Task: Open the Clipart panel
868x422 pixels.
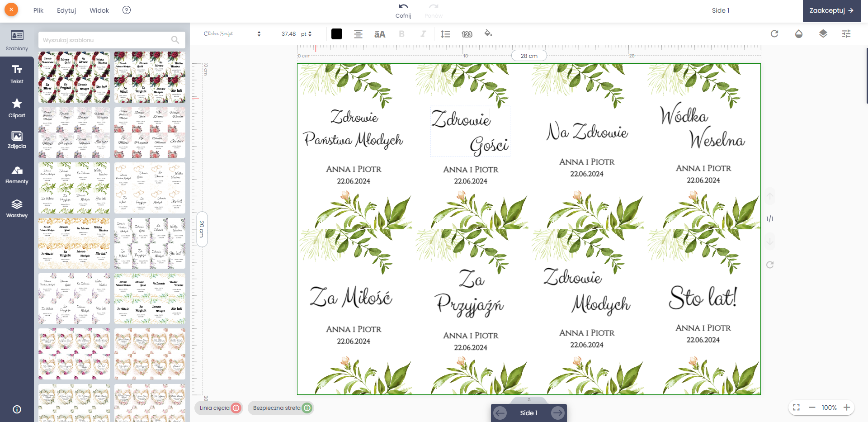Action: pyautogui.click(x=17, y=108)
